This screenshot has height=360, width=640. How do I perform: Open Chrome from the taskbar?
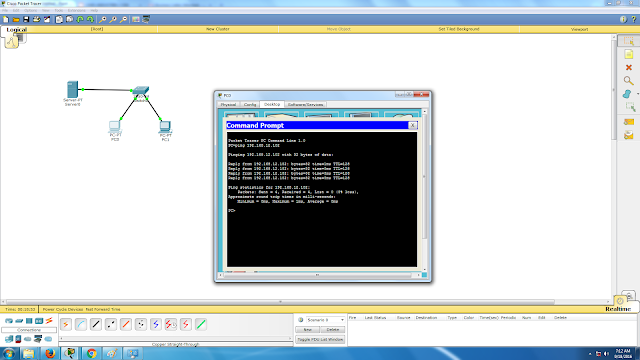click(91, 353)
